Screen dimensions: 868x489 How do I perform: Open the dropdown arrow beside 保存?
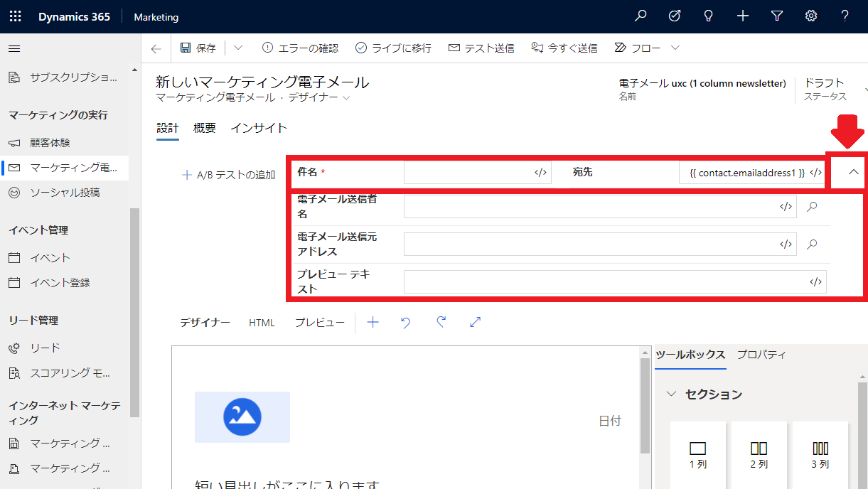point(238,48)
